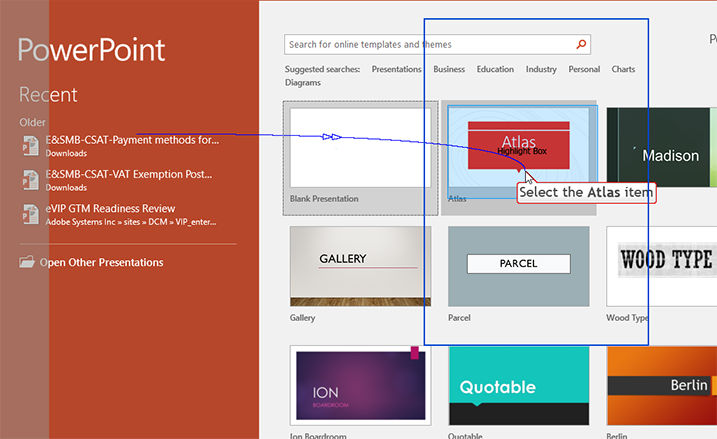Image resolution: width=717 pixels, height=439 pixels.
Task: Open the eVIP GTM Readiness Review file icon
Action: 31,214
